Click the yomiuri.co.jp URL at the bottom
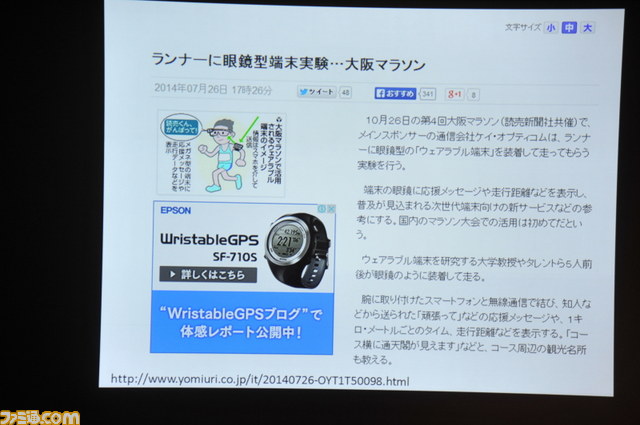640x425 pixels. (260, 380)
